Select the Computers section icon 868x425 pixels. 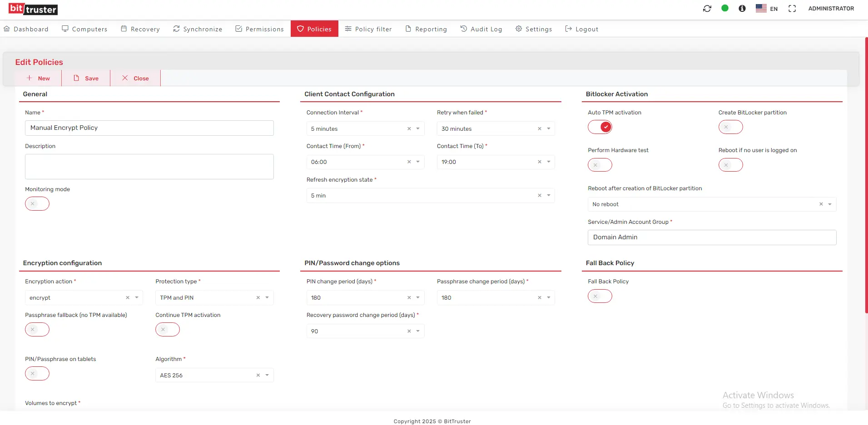65,28
